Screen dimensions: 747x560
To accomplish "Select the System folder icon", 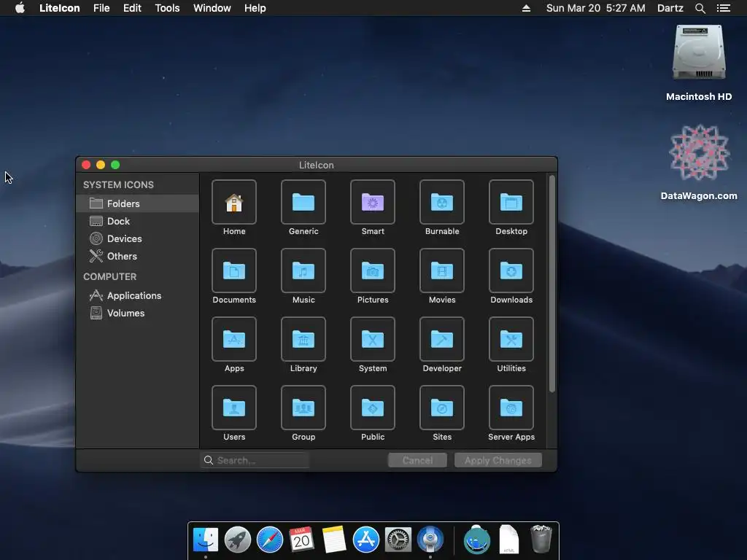I will 373,339.
